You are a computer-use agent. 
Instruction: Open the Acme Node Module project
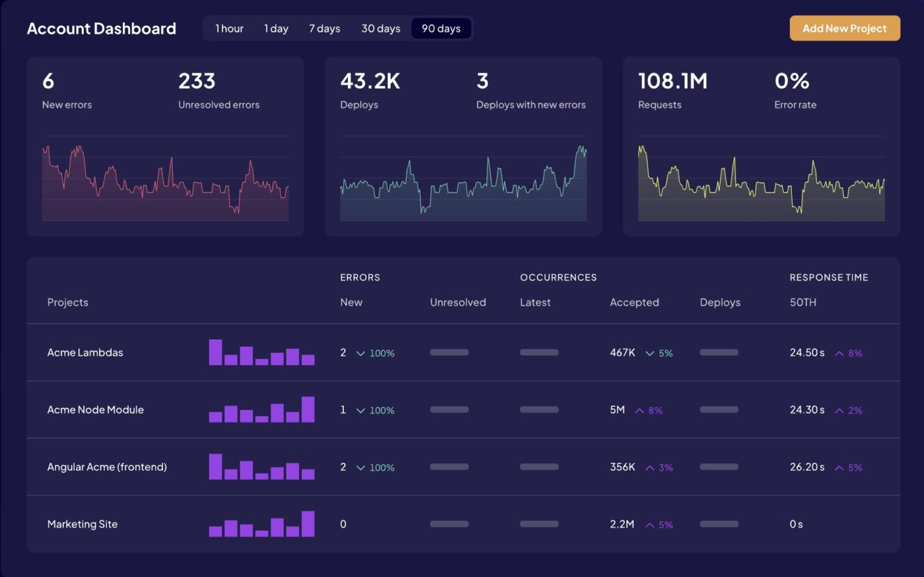point(95,410)
